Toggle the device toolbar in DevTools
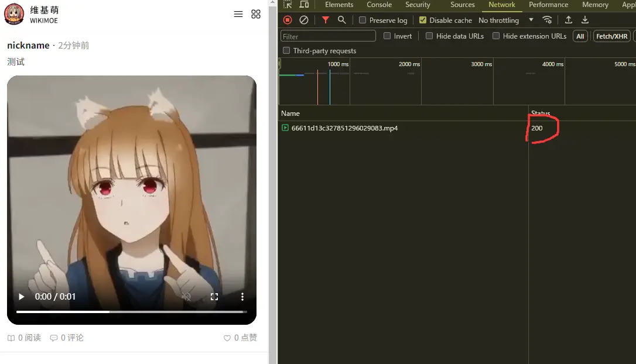 tap(303, 4)
